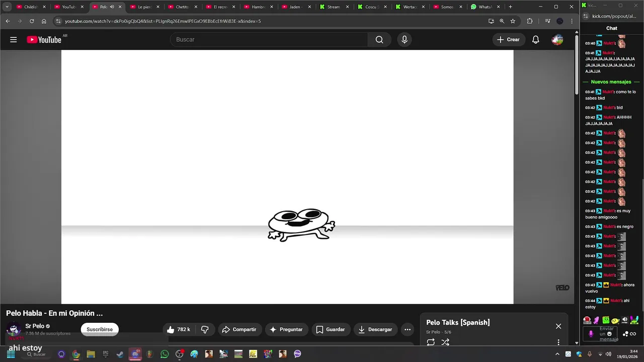The image size is (644, 362).
Task: Switch to the WhatsApp tab
Action: click(x=485, y=7)
